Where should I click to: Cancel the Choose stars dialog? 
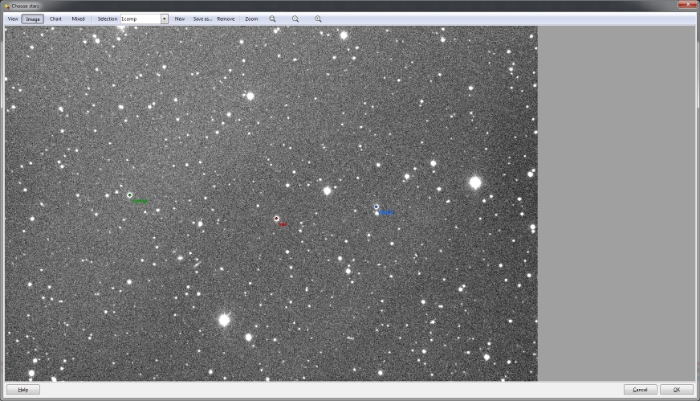point(640,389)
